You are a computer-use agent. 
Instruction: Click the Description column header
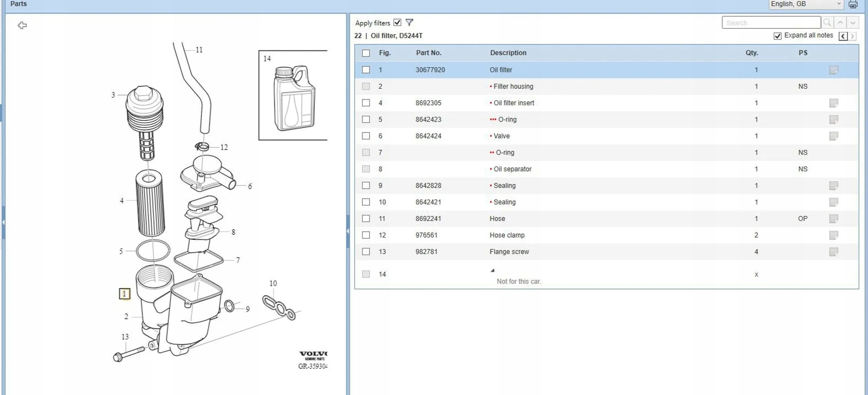pyautogui.click(x=508, y=53)
